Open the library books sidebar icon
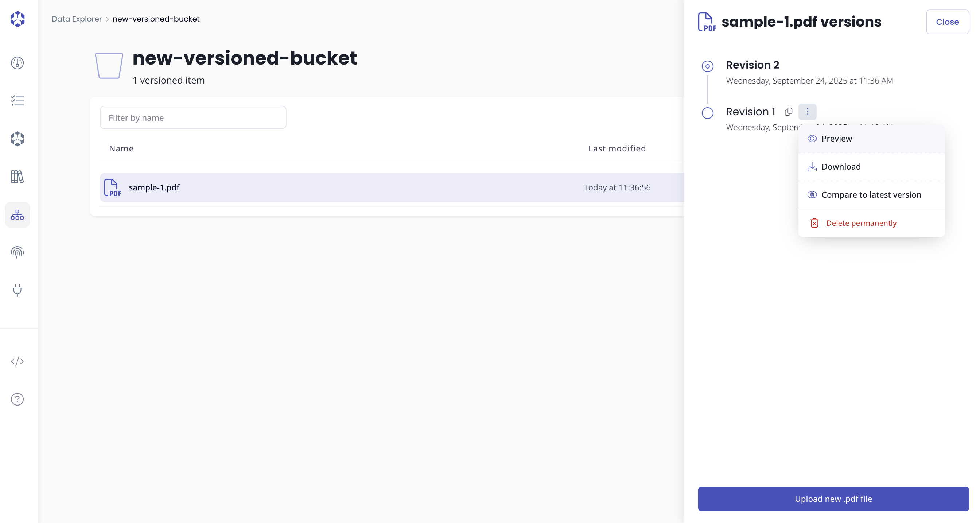This screenshot has width=980, height=523. coord(17,177)
